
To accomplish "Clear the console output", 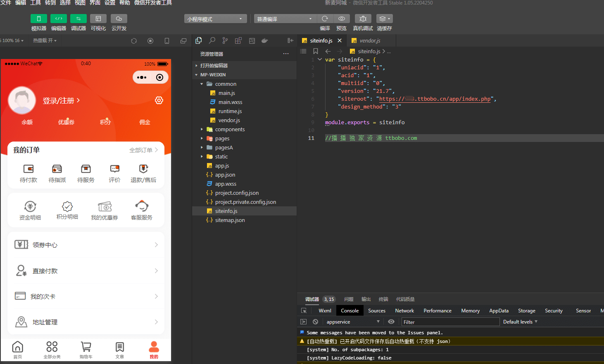I will (316, 322).
